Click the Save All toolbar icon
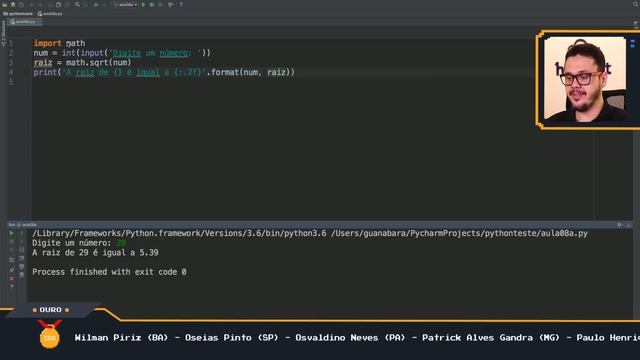The width and height of the screenshot is (640, 360). [x=13, y=5]
